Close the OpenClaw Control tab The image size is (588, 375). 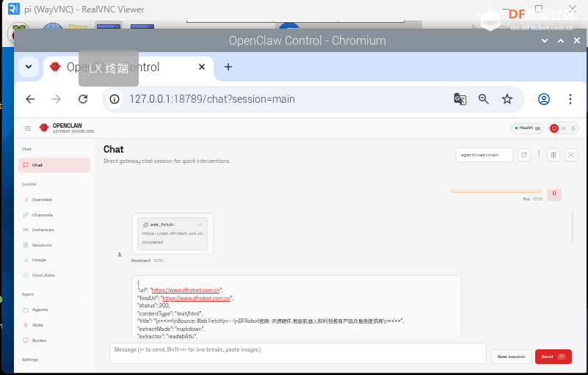pyautogui.click(x=202, y=67)
